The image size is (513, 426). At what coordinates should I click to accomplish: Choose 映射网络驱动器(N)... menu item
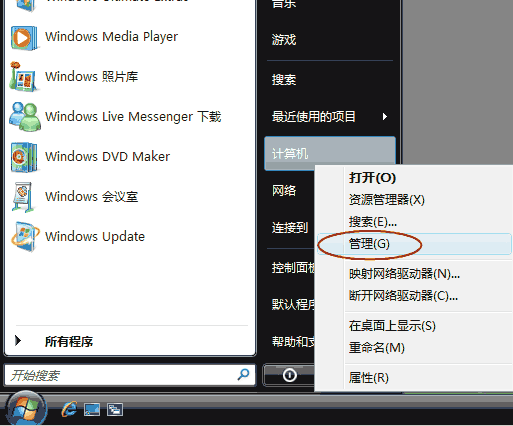tap(404, 274)
